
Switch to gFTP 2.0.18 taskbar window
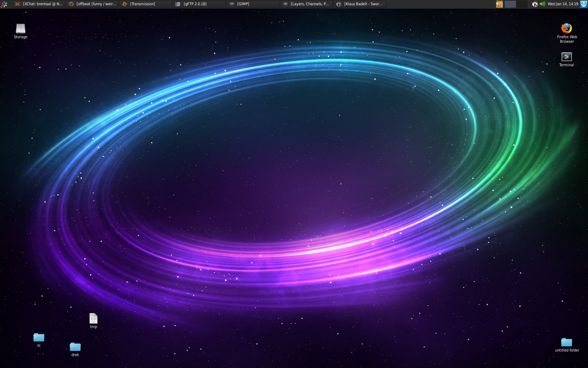(199, 4)
